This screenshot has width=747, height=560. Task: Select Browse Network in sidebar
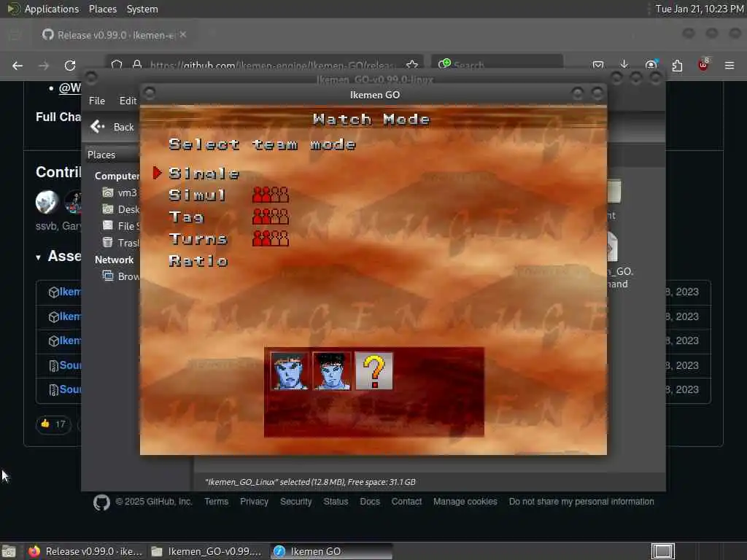[120, 276]
